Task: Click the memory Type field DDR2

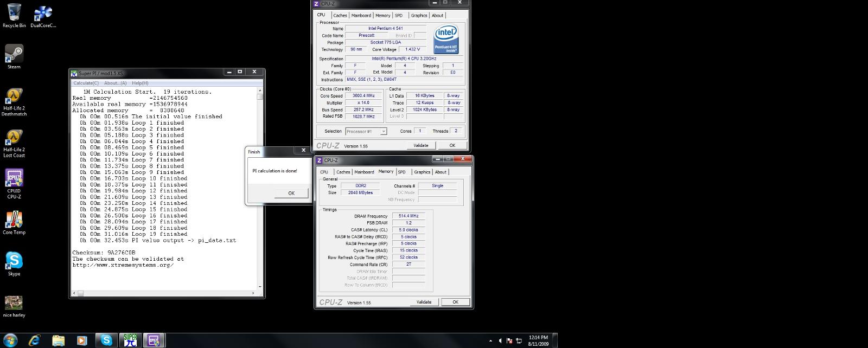Action: click(361, 185)
